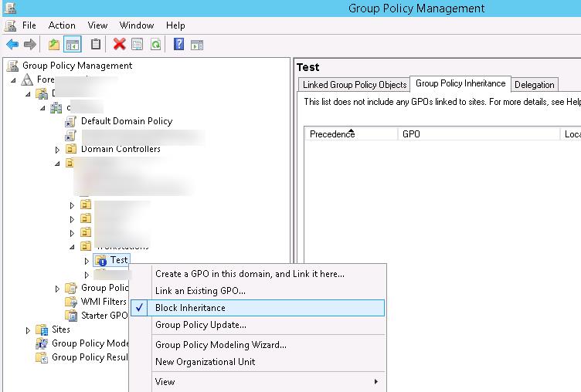Expand the Sites tree node
Image resolution: width=581 pixels, height=392 pixels.
click(29, 330)
